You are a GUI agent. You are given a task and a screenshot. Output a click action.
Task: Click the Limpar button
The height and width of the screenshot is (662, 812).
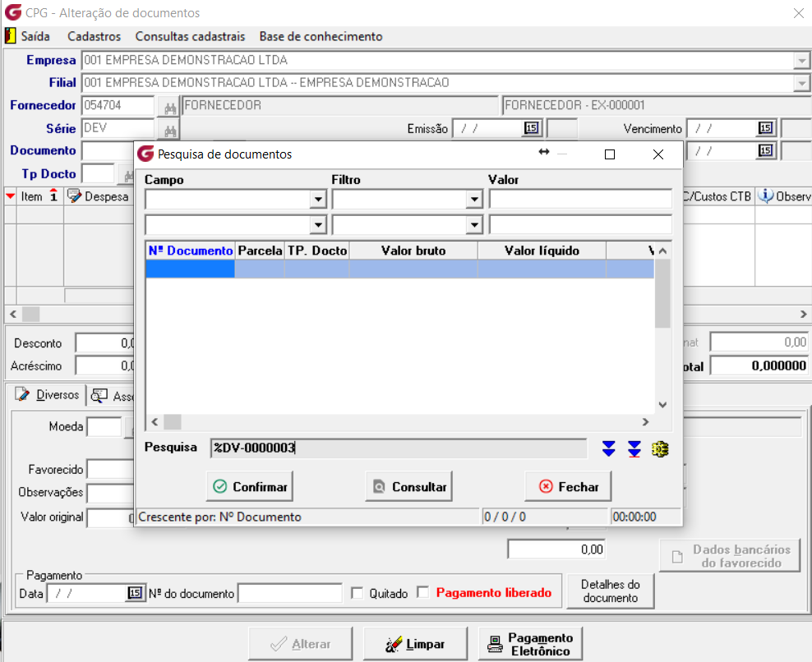[x=415, y=643]
